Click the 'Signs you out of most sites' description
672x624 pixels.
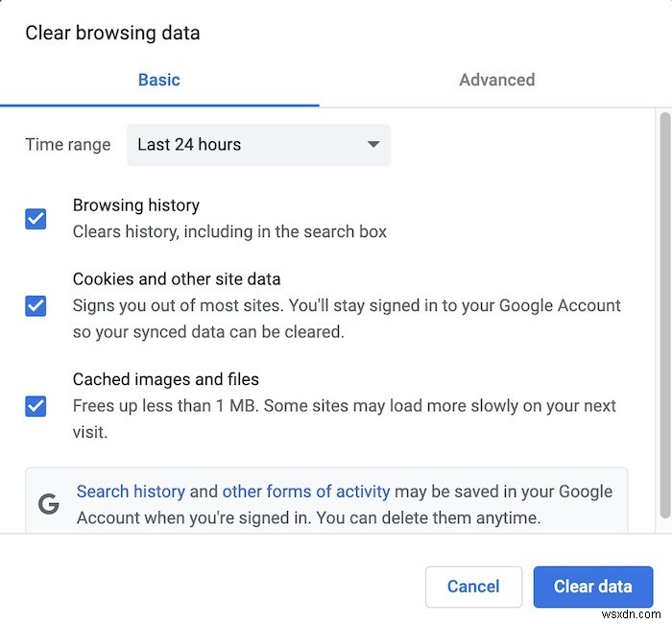347,319
